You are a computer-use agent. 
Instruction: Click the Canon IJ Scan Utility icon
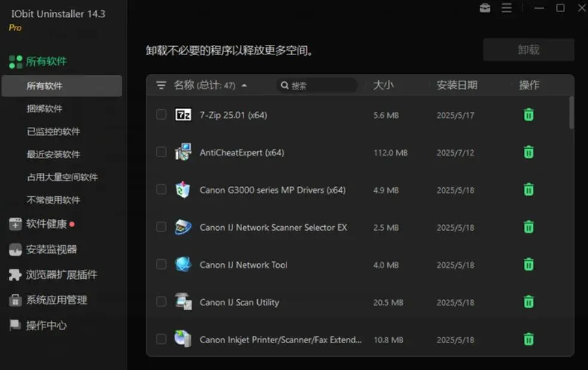(183, 301)
